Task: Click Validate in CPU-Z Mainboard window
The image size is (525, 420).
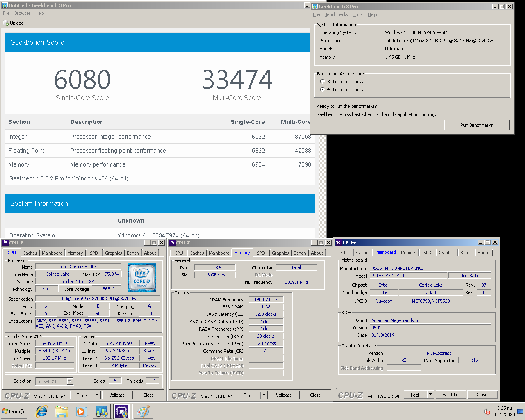Action: (x=450, y=395)
